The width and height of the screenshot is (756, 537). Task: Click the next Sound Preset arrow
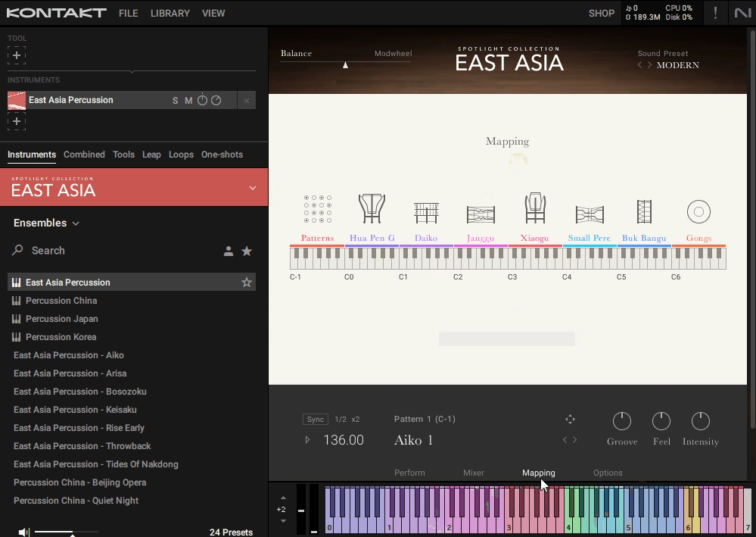tap(649, 65)
